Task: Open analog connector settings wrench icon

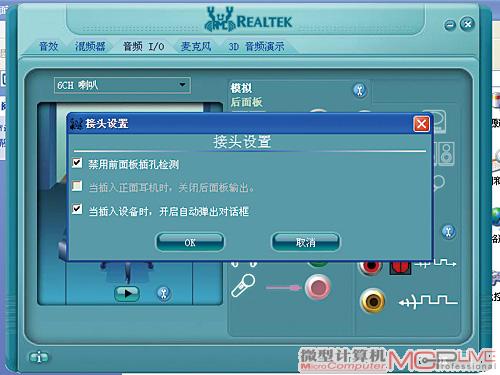Action: [359, 90]
